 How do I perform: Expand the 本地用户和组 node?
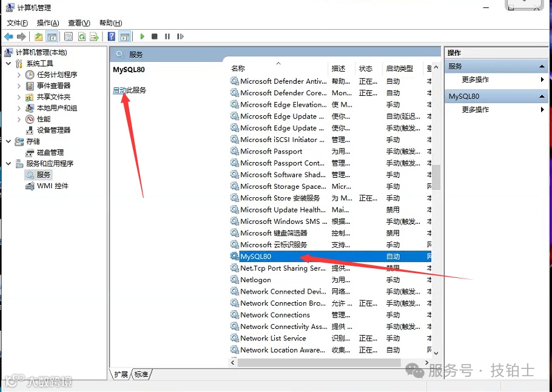tap(19, 108)
